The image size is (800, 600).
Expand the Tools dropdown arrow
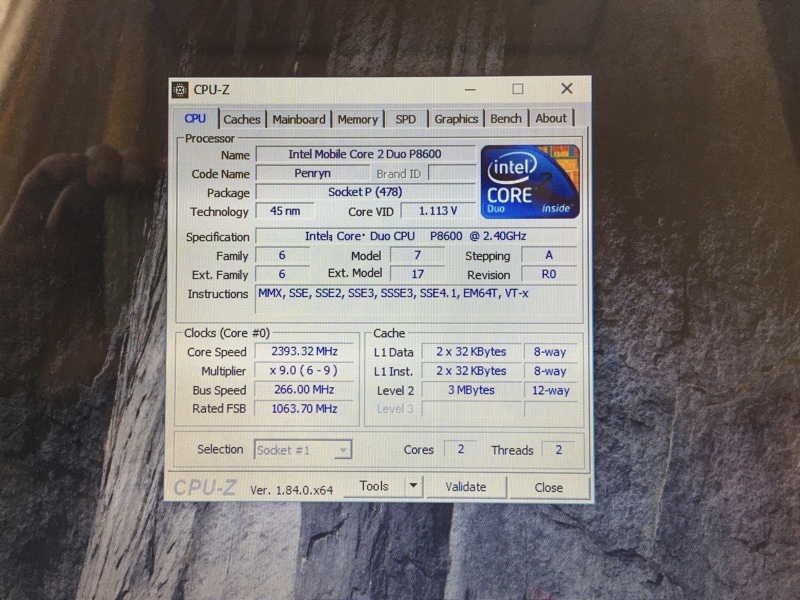tap(414, 486)
